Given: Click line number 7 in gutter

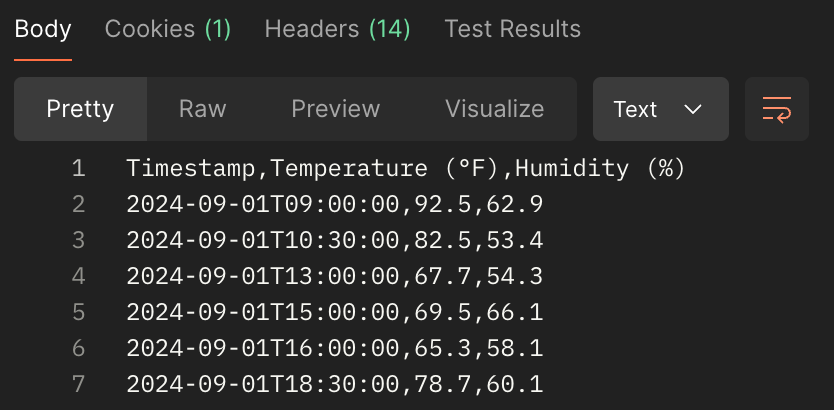Looking at the screenshot, I should pos(78,384).
